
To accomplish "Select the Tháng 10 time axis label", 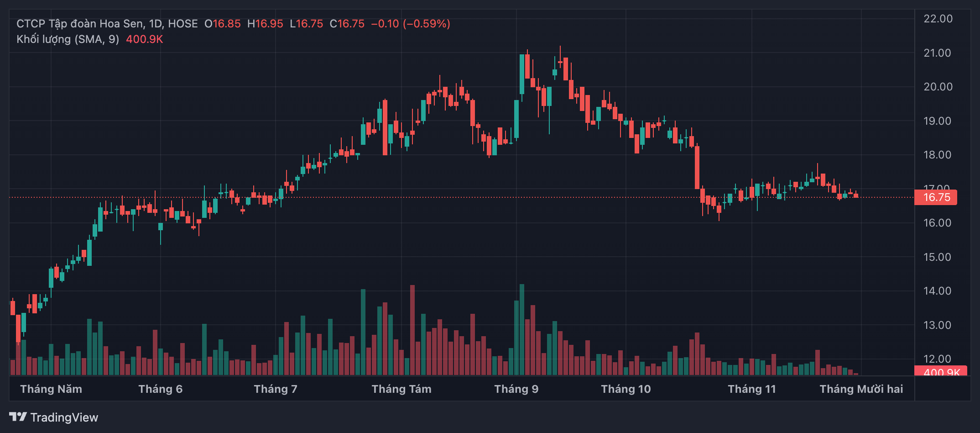I will 626,389.
